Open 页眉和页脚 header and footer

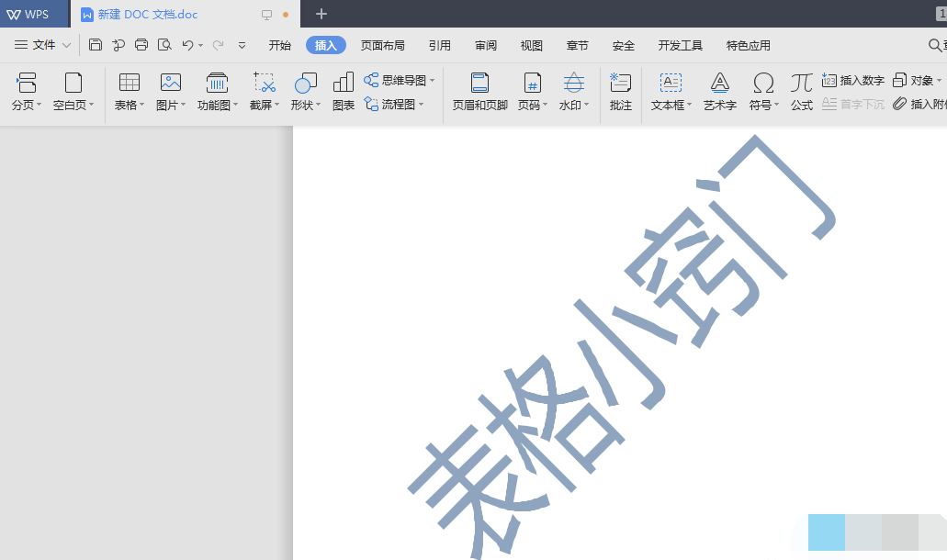[479, 84]
